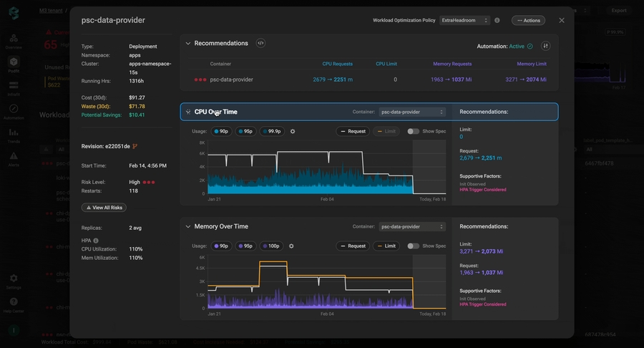Collapse the Memory Over Time section

(x=188, y=227)
